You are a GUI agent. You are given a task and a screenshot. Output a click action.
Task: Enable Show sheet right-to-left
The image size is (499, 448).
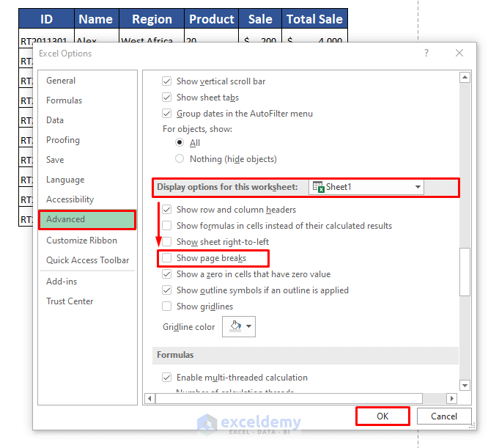click(x=167, y=242)
